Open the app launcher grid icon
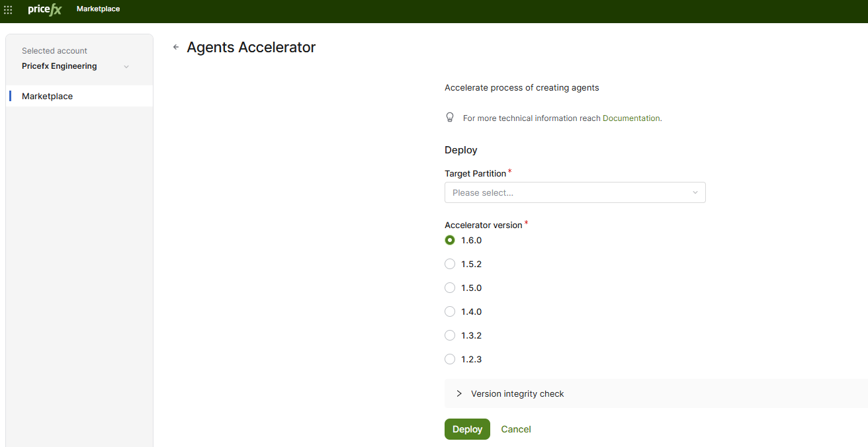 click(x=9, y=10)
